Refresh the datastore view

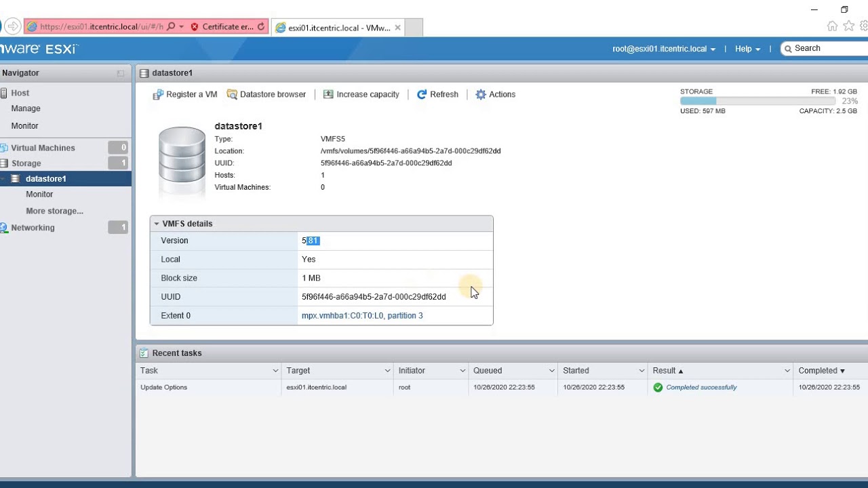coord(437,95)
